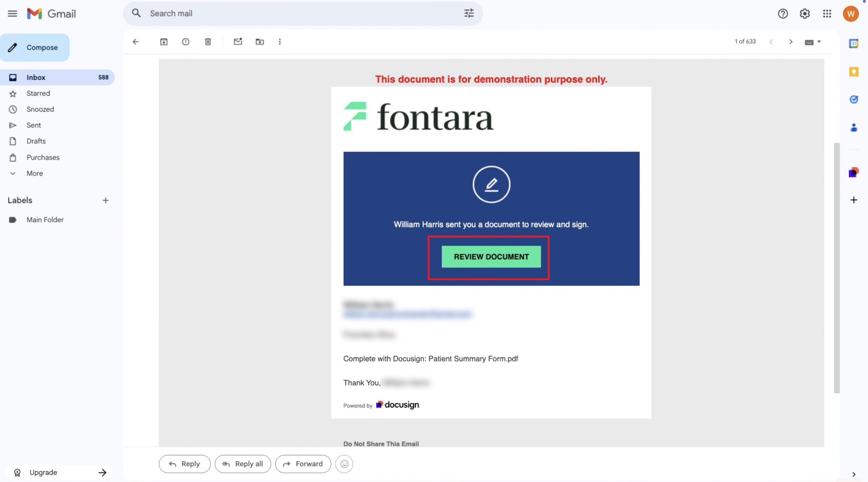
Task: Open the Google apps grid
Action: [x=827, y=14]
